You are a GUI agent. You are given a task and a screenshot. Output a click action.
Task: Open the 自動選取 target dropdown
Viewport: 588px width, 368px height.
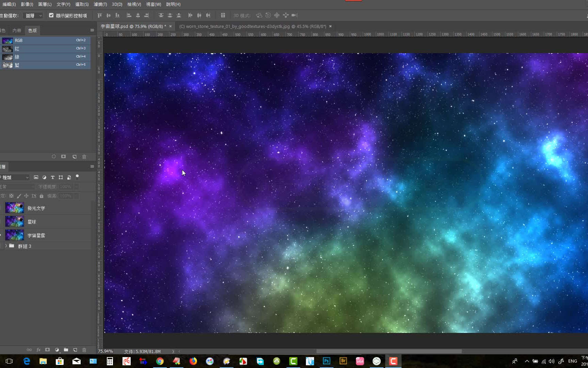(x=33, y=15)
